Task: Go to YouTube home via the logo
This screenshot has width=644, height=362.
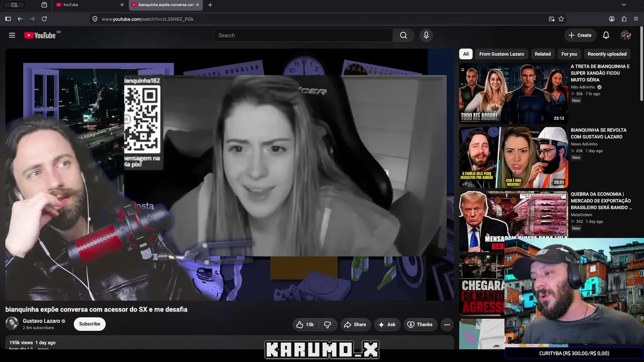Action: [x=40, y=35]
